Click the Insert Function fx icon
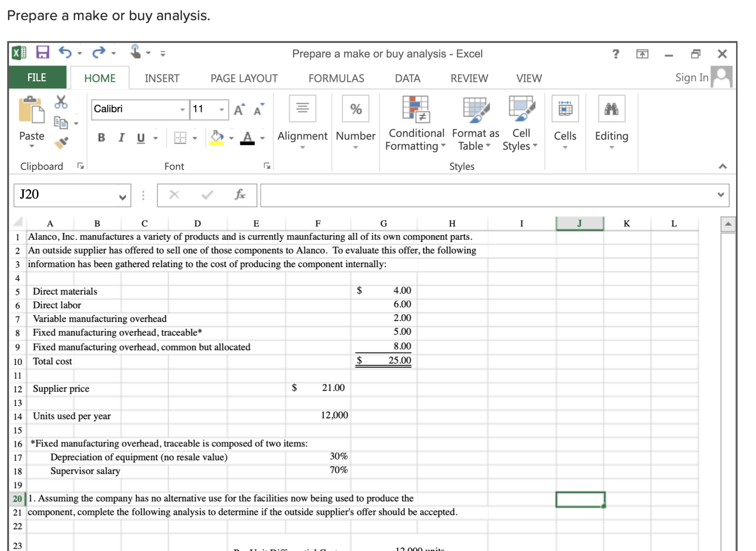The image size is (756, 551). click(240, 195)
